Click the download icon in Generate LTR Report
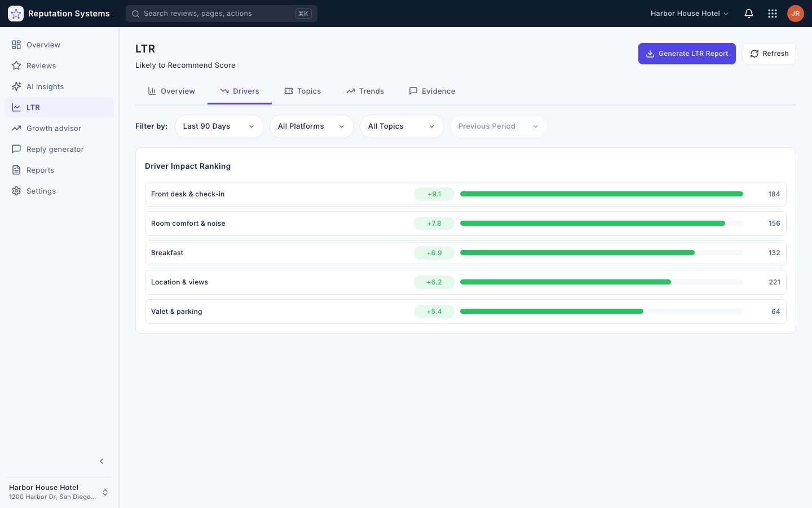This screenshot has width=812, height=508. click(x=650, y=54)
